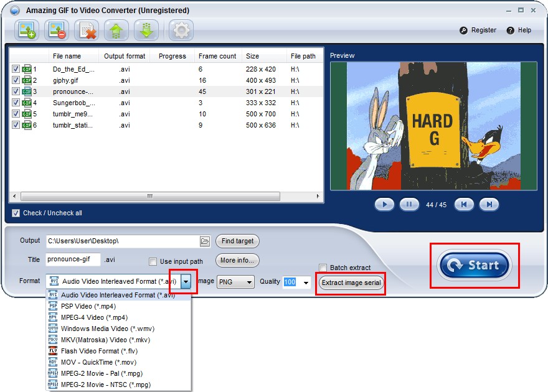Screen dimensions: 548x392
Task: Open the Quality 100 dropdown arrow
Action: (x=306, y=282)
